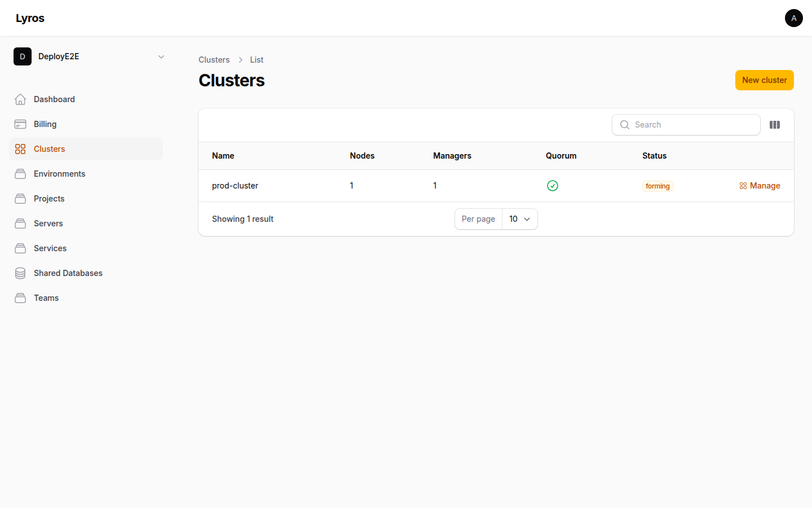Expand the DeployE2E tenant switcher chevron

pos(161,56)
